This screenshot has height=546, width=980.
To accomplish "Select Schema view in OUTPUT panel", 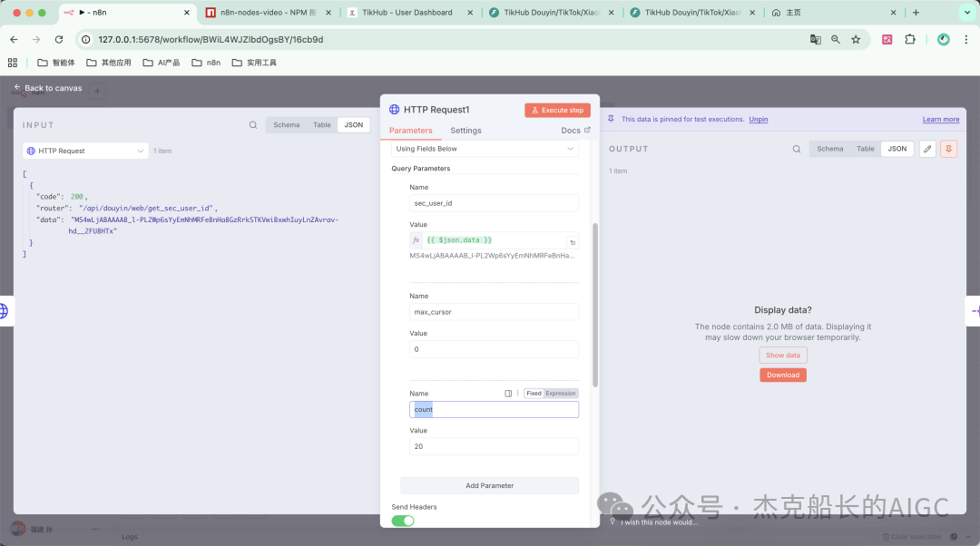I will tap(830, 149).
